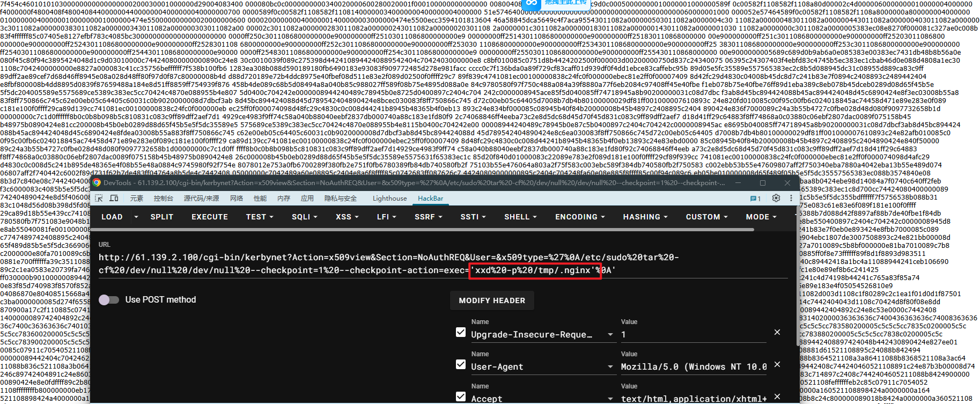Screen dimensions: 980x404
Task: Open DevTools more options kebab menu
Action: coord(791,198)
